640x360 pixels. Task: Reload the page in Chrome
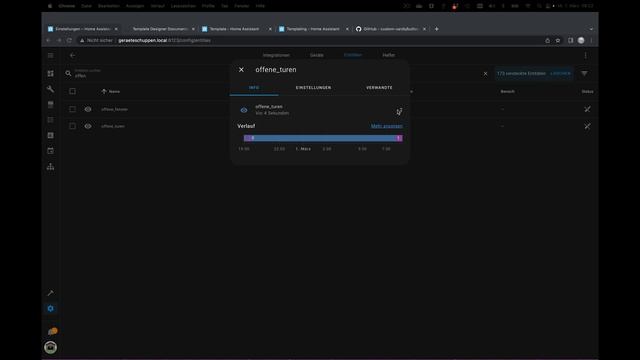click(69, 40)
